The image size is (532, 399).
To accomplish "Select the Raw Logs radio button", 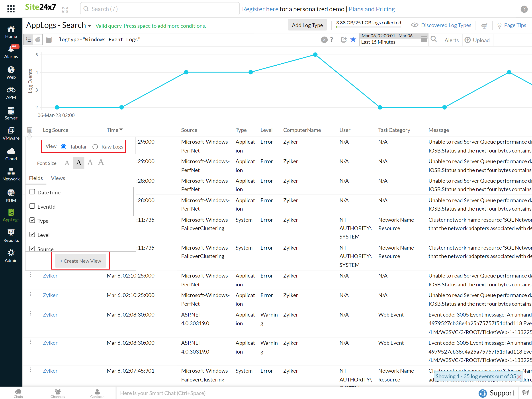I will [95, 147].
